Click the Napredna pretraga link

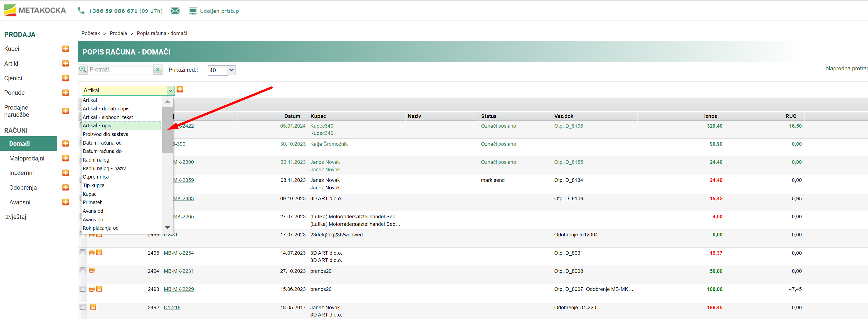tap(846, 68)
